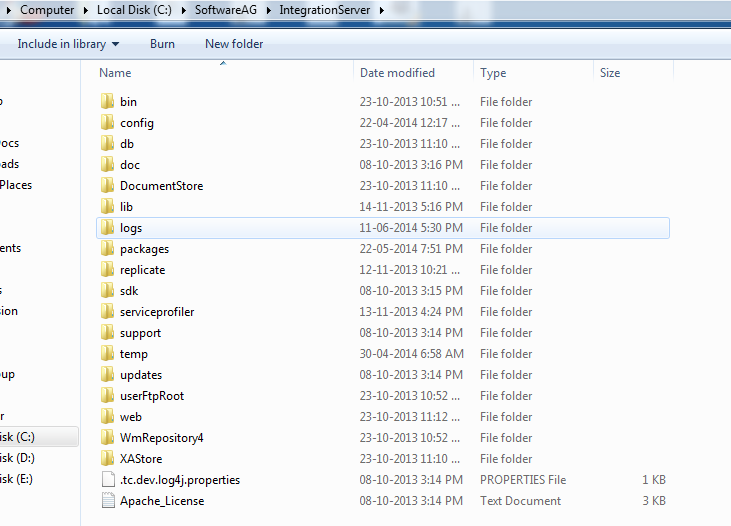
Task: Select the sdk folder icon
Action: pyautogui.click(x=107, y=290)
